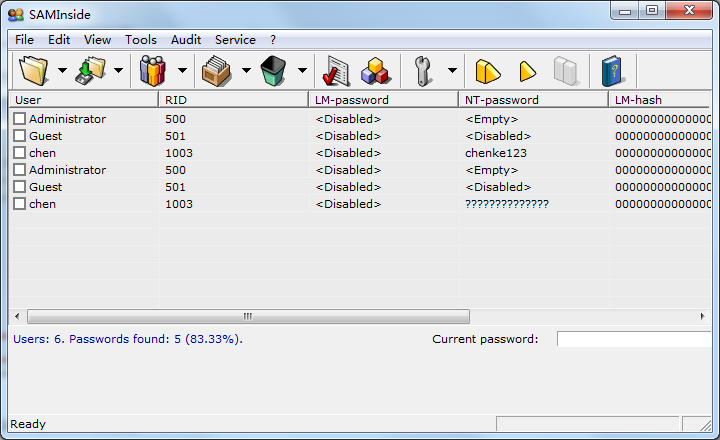Expand the dropdown arrow beside the export box icon
Screen dimensions: 720x440
click(x=247, y=70)
